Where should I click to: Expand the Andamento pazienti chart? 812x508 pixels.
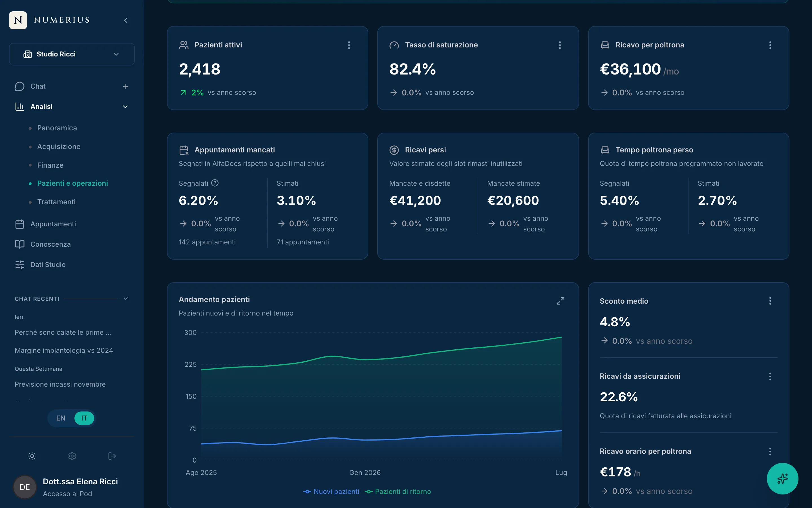(560, 301)
